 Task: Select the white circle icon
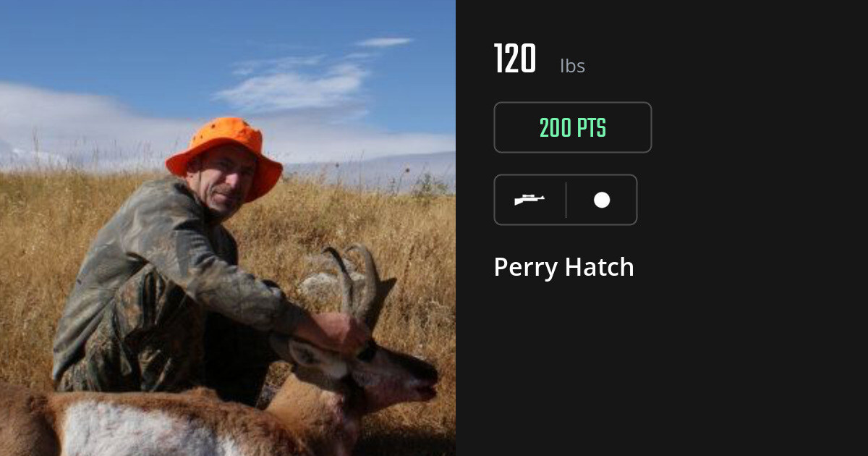tap(602, 200)
